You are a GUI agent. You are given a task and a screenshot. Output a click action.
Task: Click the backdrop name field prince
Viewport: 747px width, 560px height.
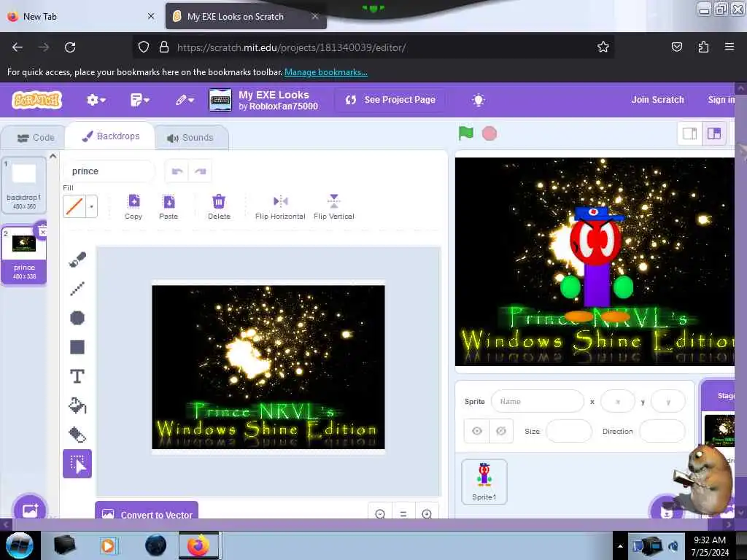point(109,171)
